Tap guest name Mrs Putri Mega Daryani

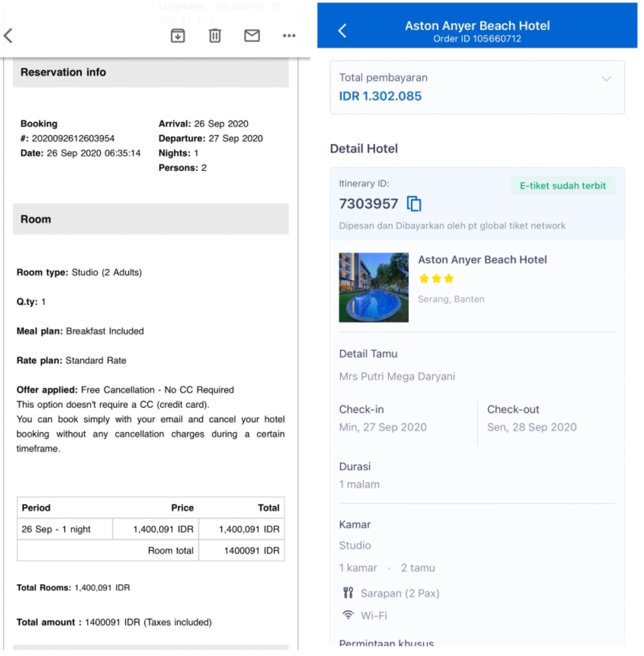click(x=397, y=376)
